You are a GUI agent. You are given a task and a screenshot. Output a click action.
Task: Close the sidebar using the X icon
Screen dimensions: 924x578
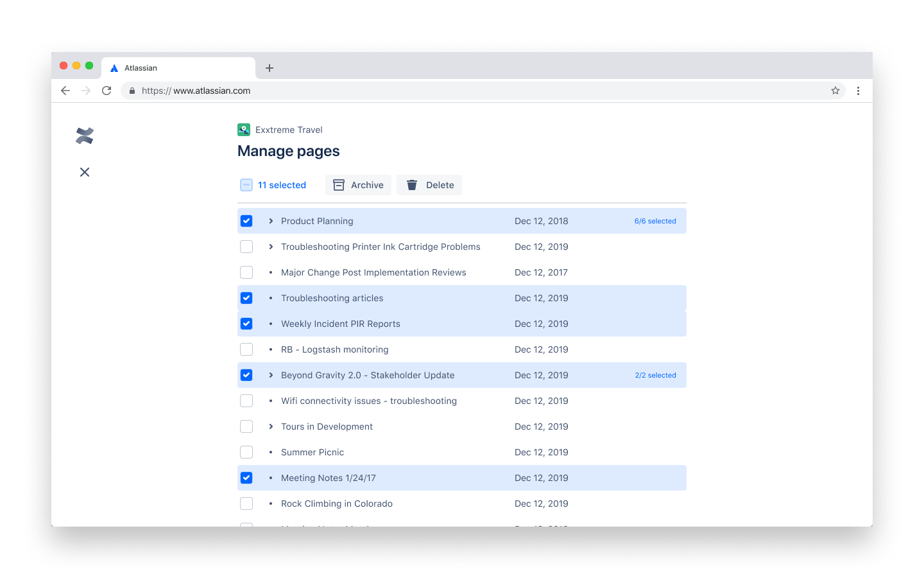pyautogui.click(x=84, y=172)
